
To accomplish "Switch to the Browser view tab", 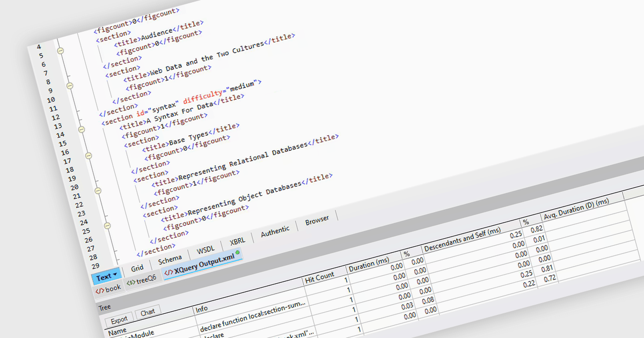I will point(317,221).
